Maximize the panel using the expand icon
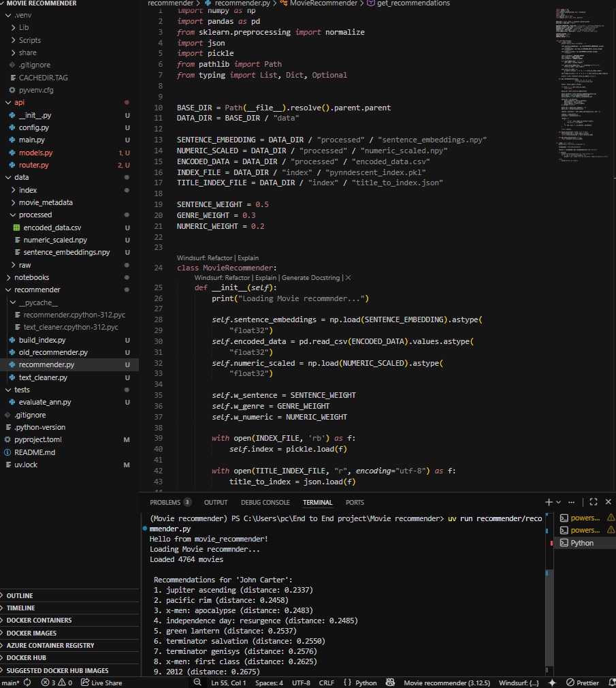 tap(593, 501)
